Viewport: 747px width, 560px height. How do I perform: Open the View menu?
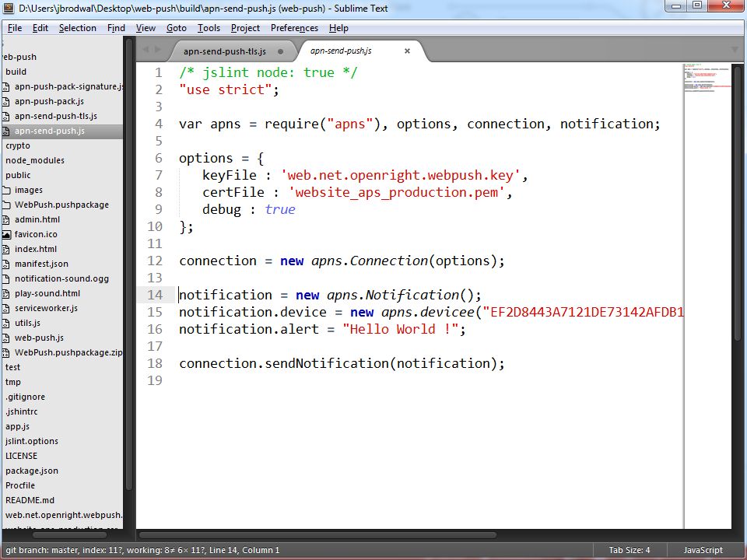coord(146,28)
